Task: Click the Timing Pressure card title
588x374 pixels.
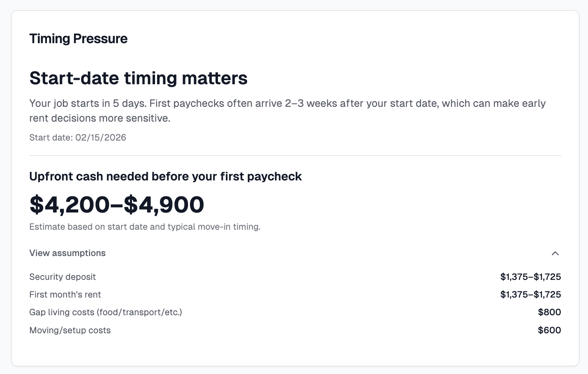Action: click(78, 39)
